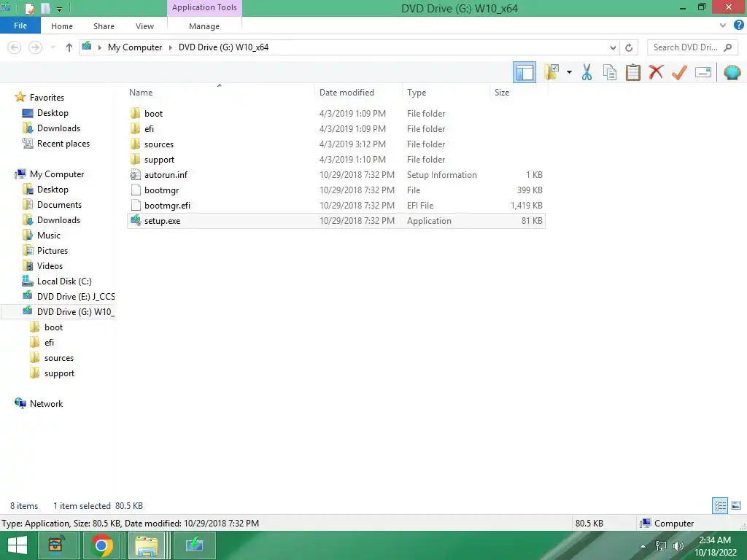Click the volume speaker tray icon
The height and width of the screenshot is (560, 747).
click(x=678, y=546)
